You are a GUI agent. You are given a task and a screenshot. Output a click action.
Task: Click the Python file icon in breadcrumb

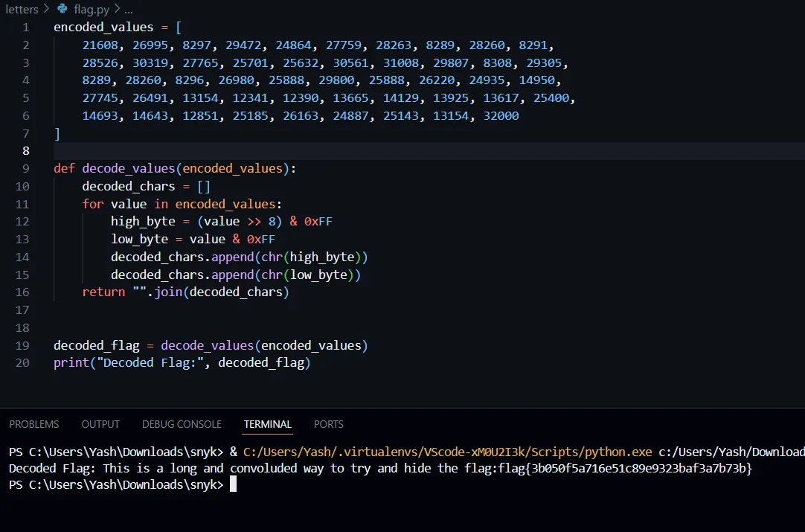click(x=62, y=10)
